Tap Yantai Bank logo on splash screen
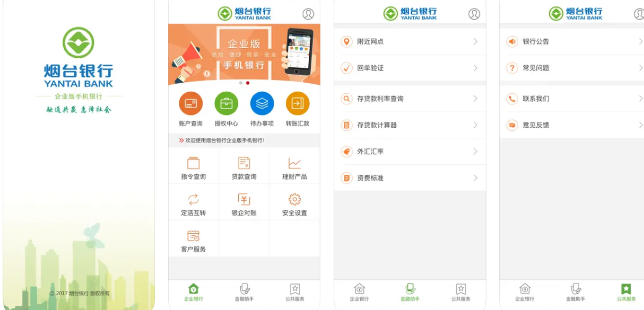The width and height of the screenshot is (644, 310). tap(79, 43)
